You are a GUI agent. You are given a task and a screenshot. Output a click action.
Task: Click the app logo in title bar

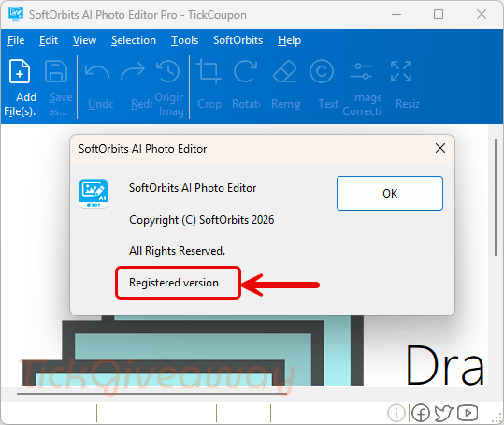[x=16, y=14]
